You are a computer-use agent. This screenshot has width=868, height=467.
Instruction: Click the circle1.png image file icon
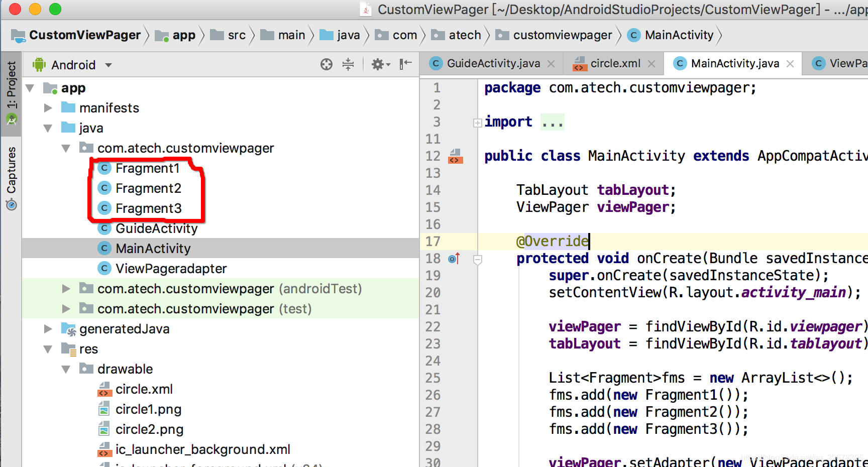coord(104,409)
